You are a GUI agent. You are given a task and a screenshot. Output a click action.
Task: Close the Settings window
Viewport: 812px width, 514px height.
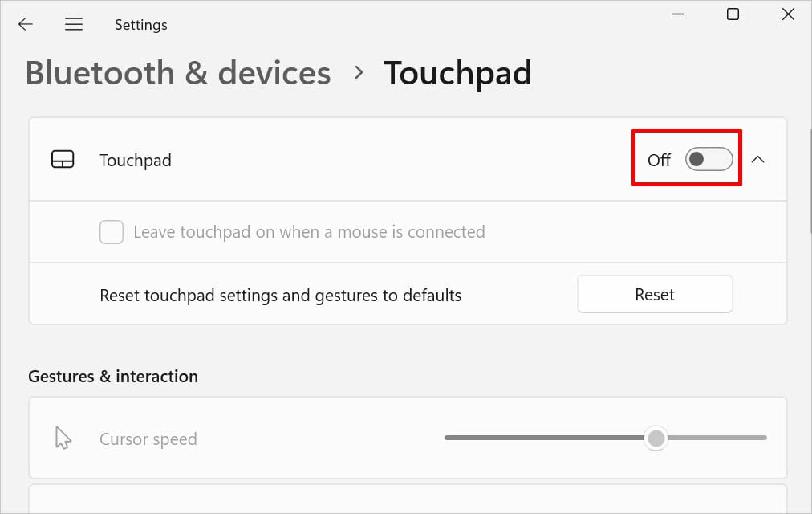788,14
